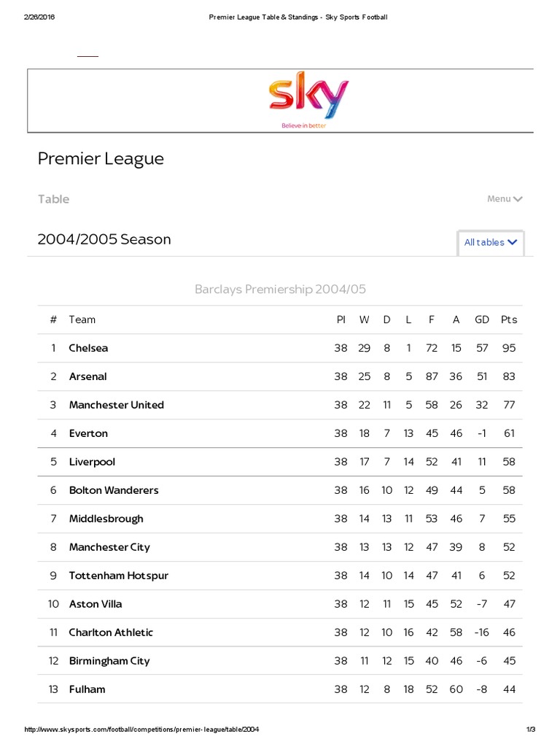The image size is (560, 747).
Task: Open the Arsenal team link
Action: coord(87,376)
